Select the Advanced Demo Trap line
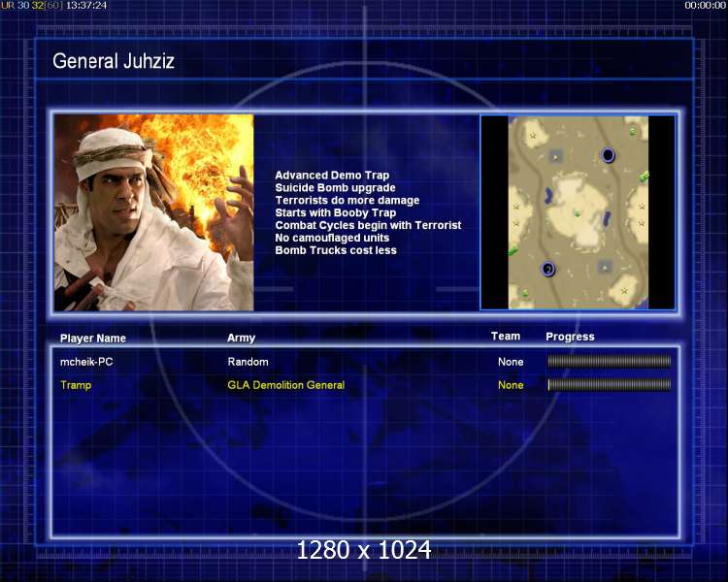The width and height of the screenshot is (728, 582). 332,176
